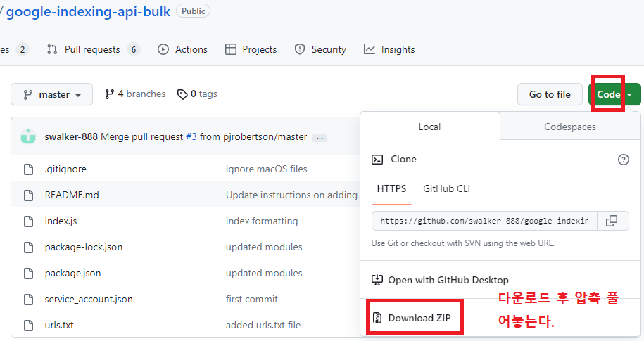This screenshot has width=644, height=341.
Task: Click the Security shield icon
Action: tap(300, 50)
